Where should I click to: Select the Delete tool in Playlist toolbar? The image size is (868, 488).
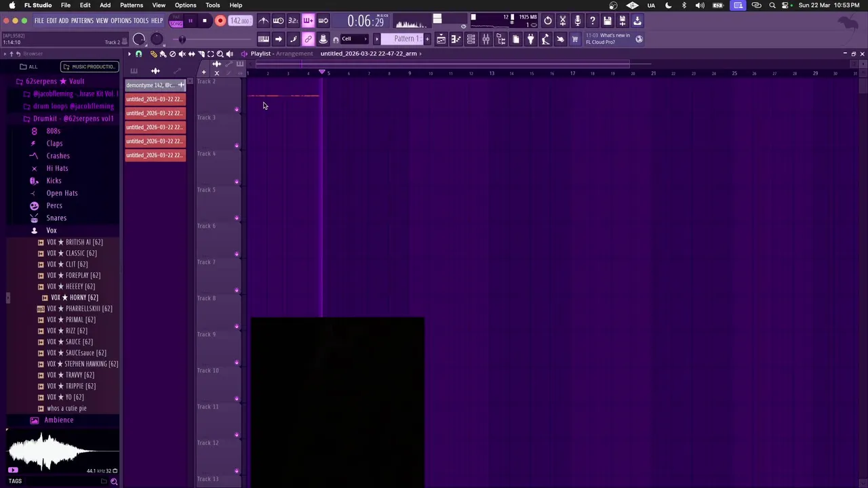pyautogui.click(x=172, y=54)
